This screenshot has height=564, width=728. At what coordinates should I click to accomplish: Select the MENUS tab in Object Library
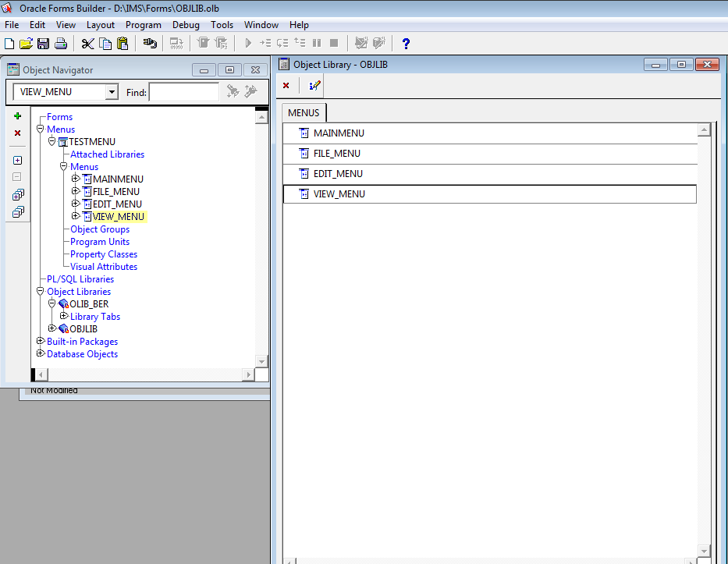(304, 113)
